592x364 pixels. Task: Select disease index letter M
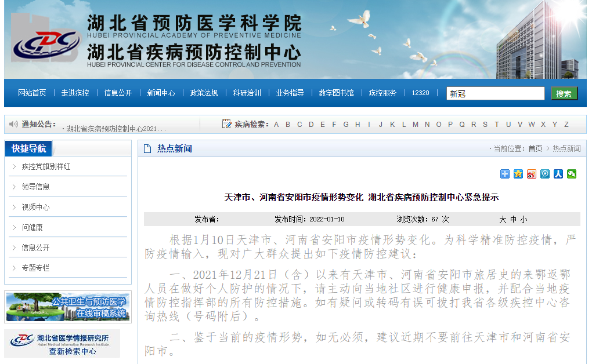pos(416,125)
